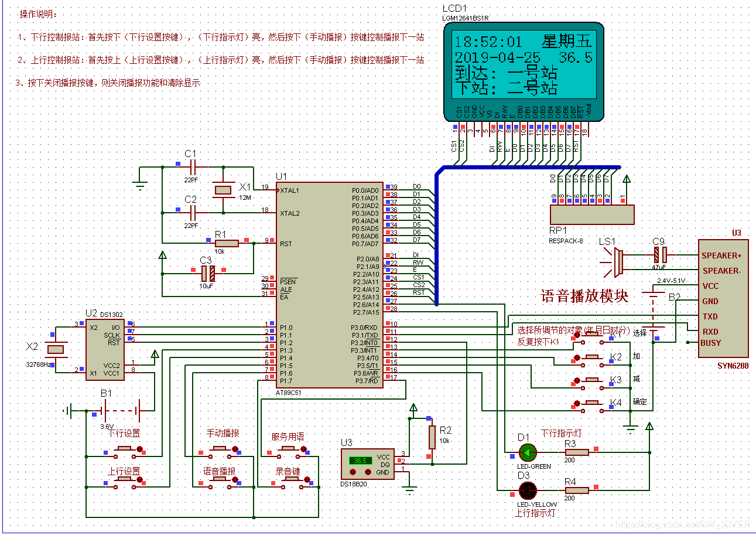Select the D3 LED-YELLOW indicator
This screenshot has height=535, width=756.
coord(528,489)
